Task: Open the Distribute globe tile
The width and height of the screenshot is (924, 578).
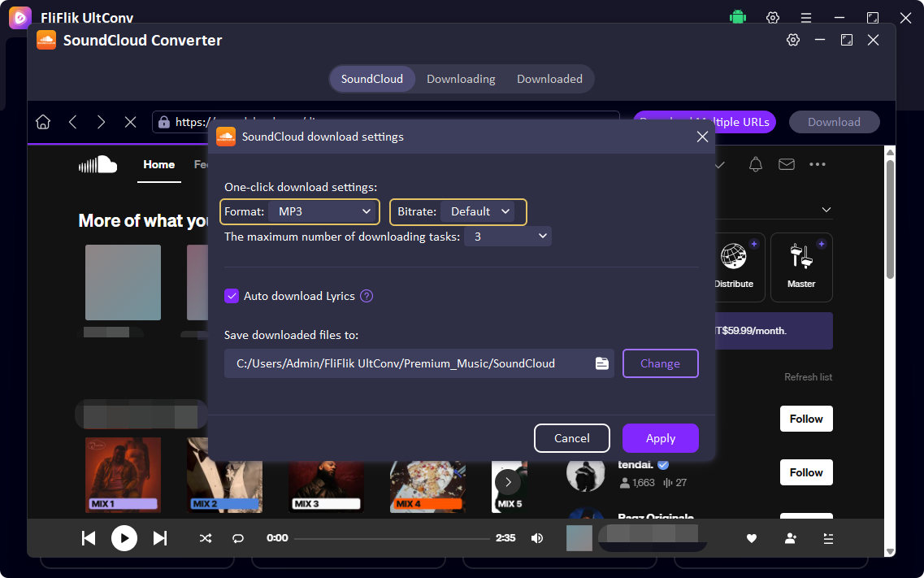Action: 735,267
